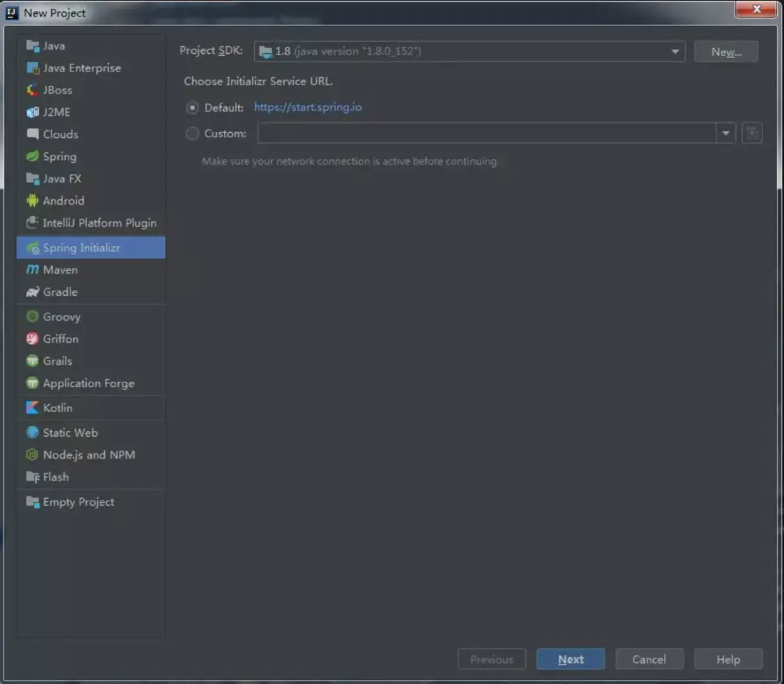The width and height of the screenshot is (784, 684).
Task: Click the Kotlin K icon
Action: 32,408
